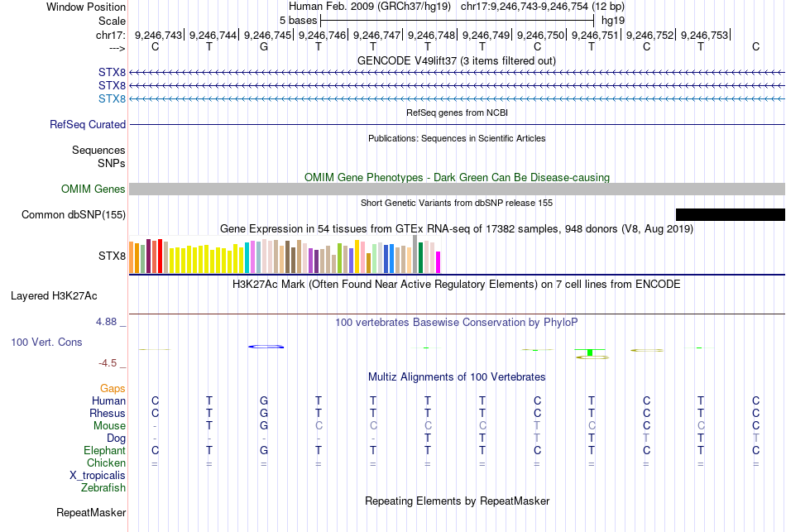Click the blue PhyloP conservation bar

point(266,347)
